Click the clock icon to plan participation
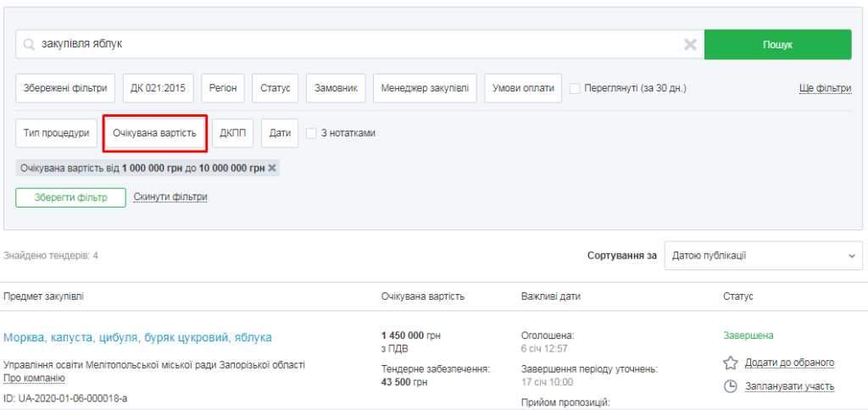The width and height of the screenshot is (868, 410). 730,386
